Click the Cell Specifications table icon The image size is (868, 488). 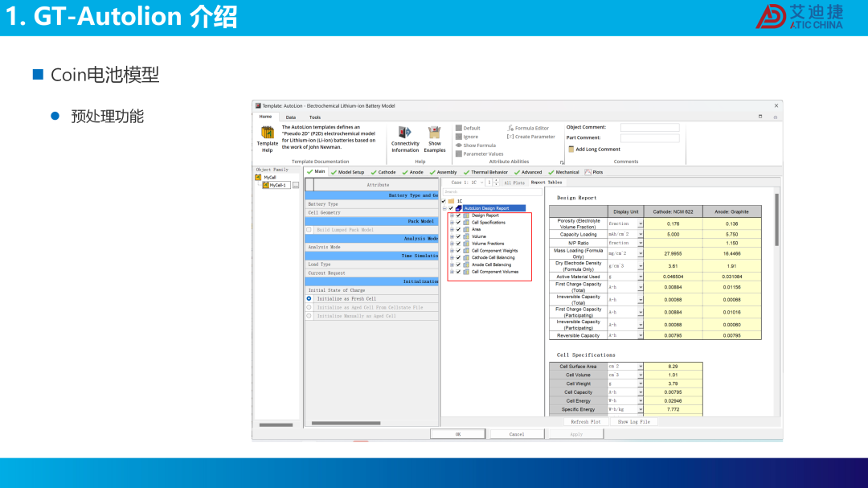(466, 222)
